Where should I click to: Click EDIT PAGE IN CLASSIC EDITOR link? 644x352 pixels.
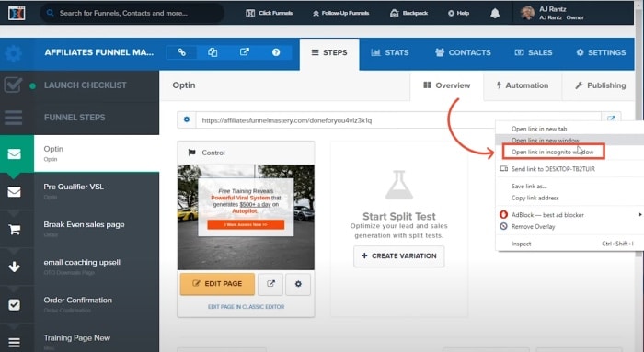click(246, 306)
